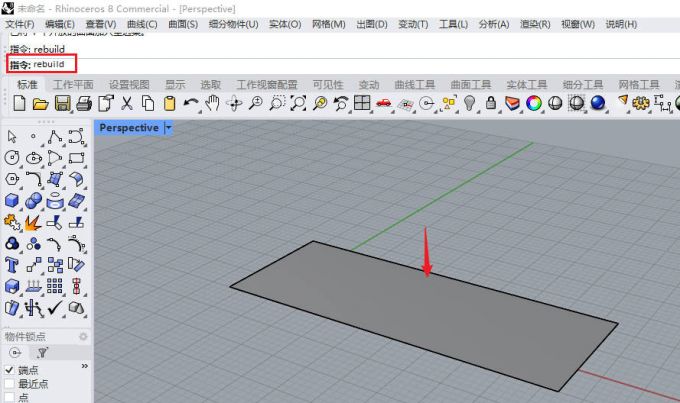680x403 pixels.
Task: Click the Paste clipboard icon
Action: click(170, 104)
